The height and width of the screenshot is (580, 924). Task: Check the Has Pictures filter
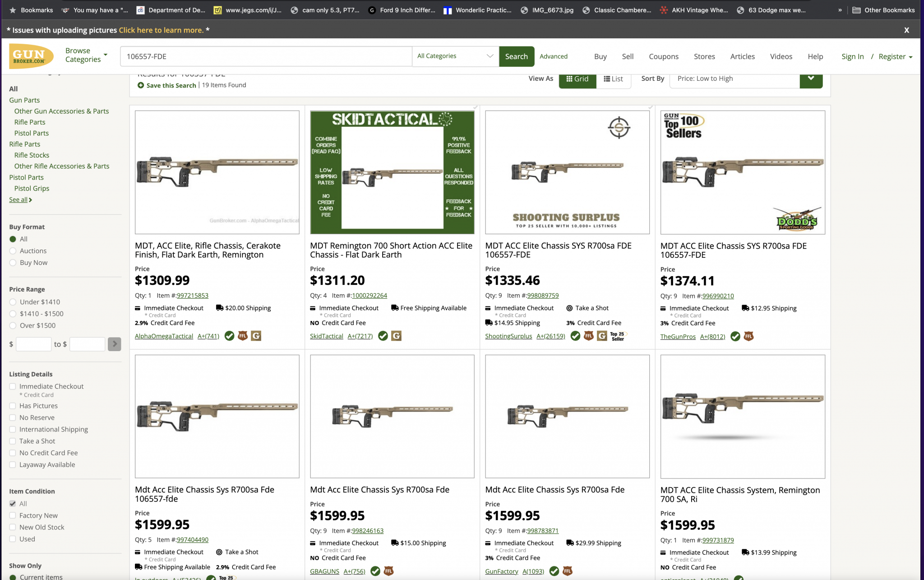tap(13, 406)
